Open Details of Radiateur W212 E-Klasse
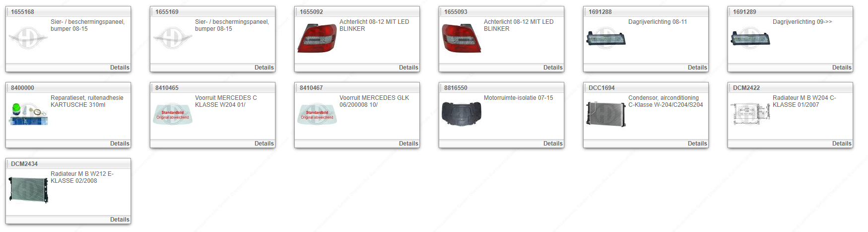 [x=120, y=220]
